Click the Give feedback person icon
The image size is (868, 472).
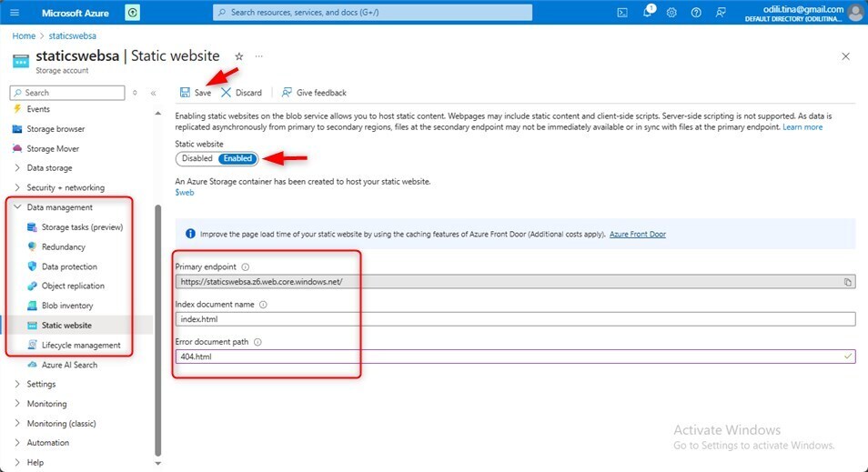click(287, 93)
